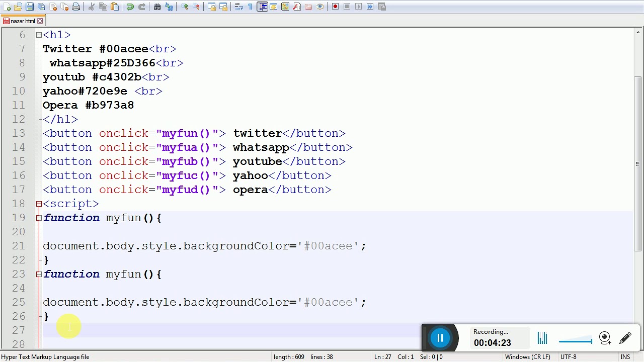644x362 pixels.
Task: Switch to the nazar.html tab
Action: [x=23, y=21]
